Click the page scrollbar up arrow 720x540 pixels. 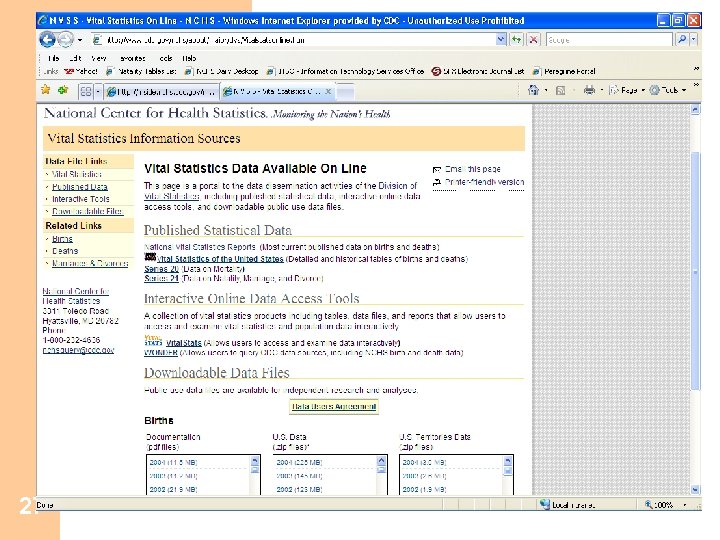695,109
